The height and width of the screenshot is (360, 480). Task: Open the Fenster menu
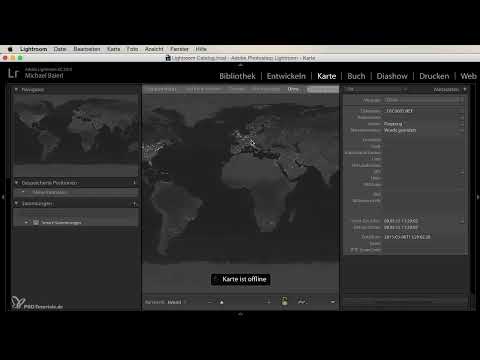point(179,49)
